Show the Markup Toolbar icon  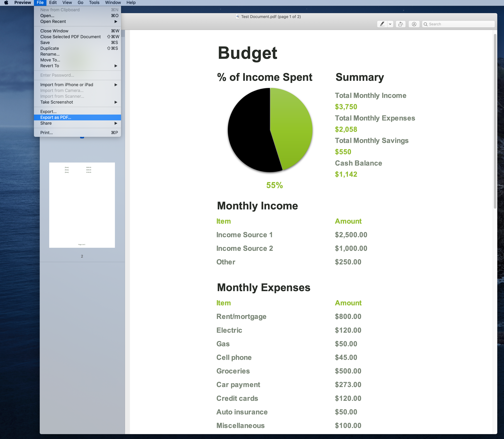pos(414,24)
